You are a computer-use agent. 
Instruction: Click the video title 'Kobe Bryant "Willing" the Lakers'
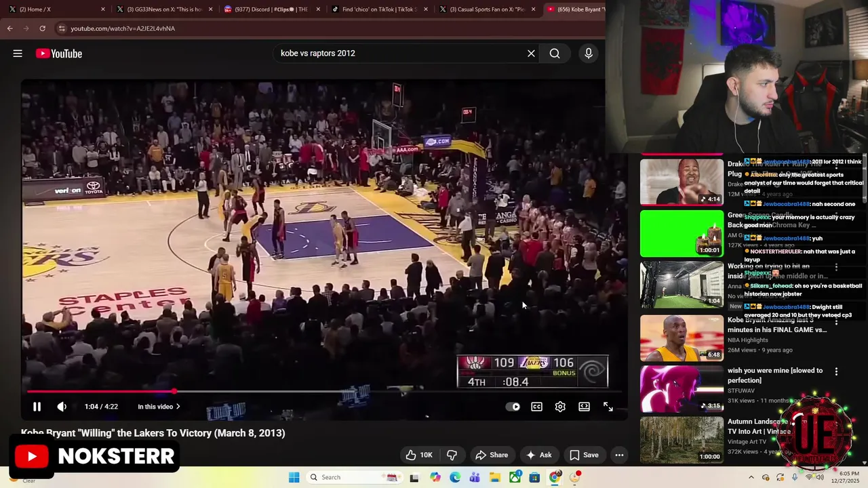153,433
